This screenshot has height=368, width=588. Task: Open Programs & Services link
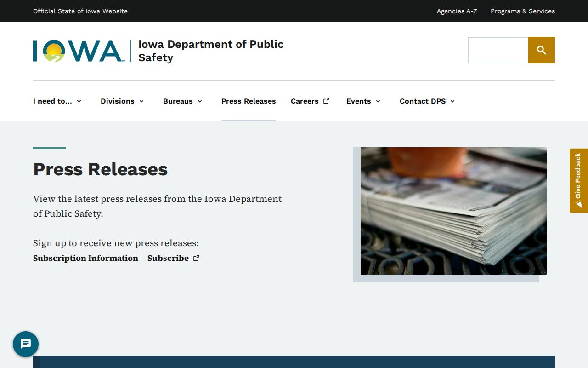pyautogui.click(x=523, y=11)
